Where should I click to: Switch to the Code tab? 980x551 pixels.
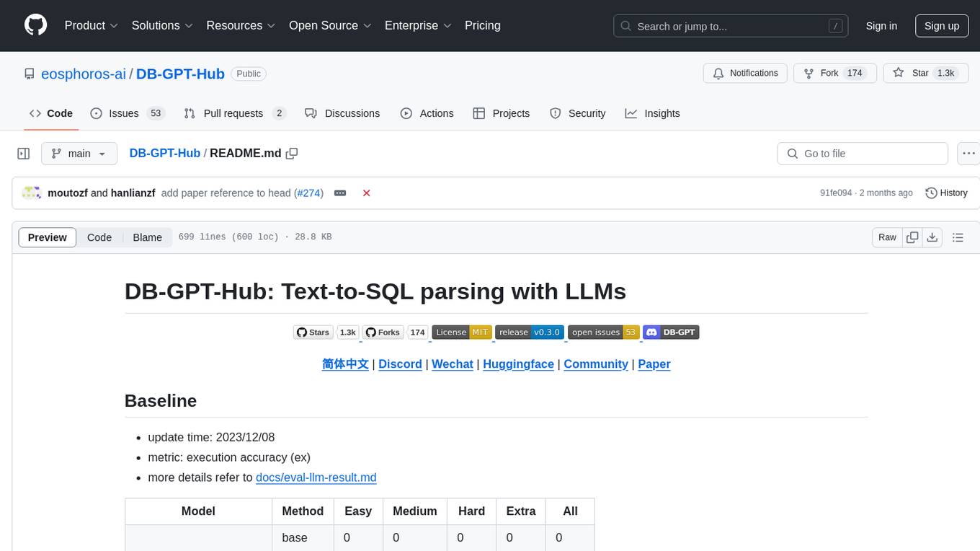coord(51,113)
